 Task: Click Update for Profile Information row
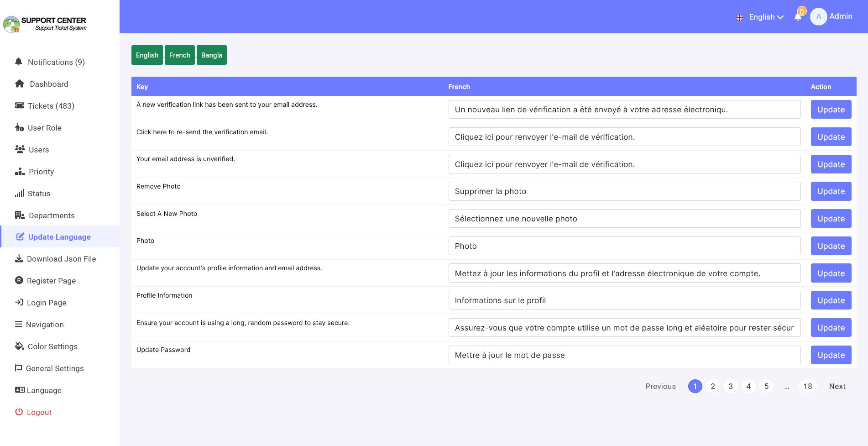[831, 300]
